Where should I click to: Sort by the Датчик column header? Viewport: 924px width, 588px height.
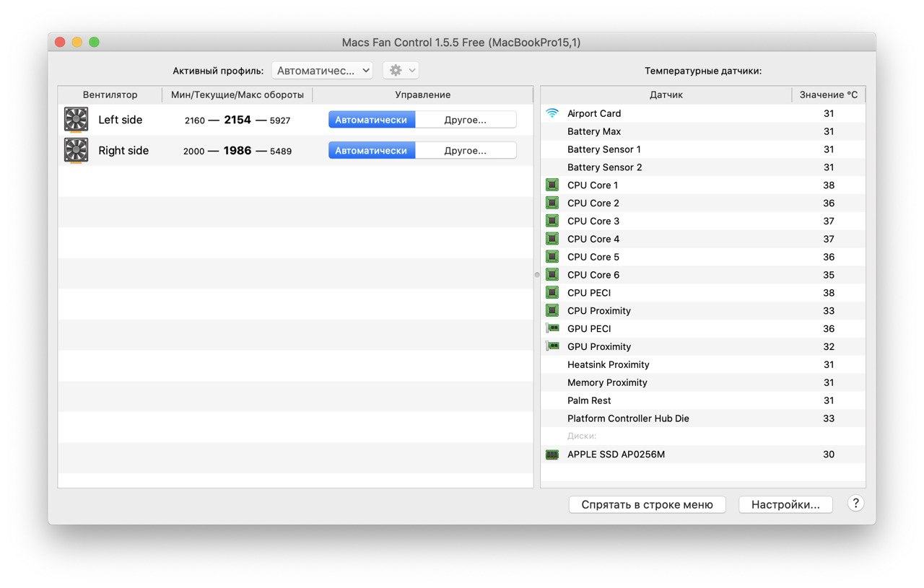tap(666, 95)
